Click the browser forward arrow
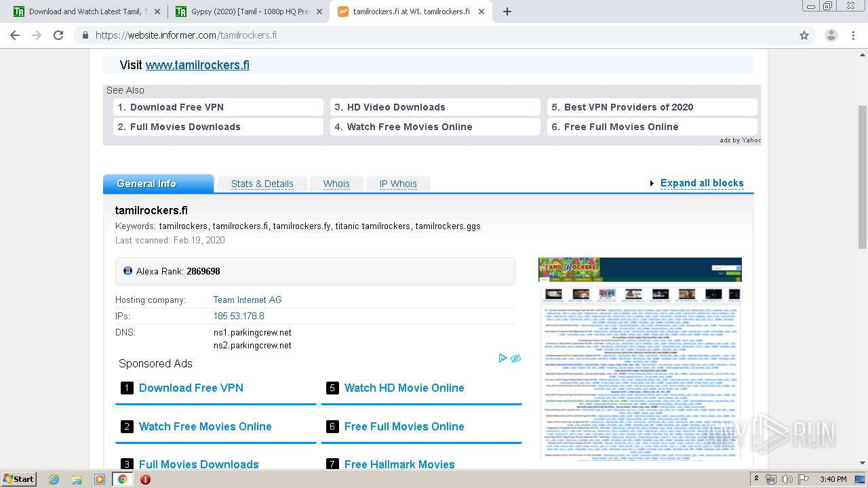 point(37,35)
